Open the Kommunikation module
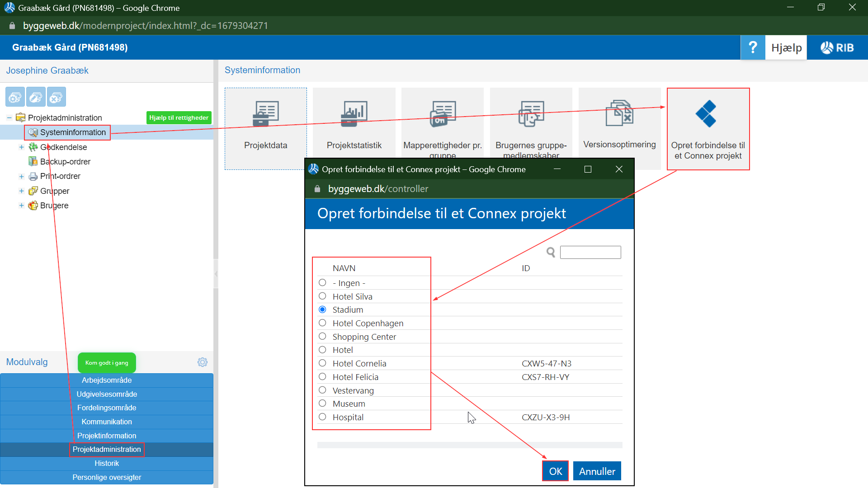The width and height of the screenshot is (868, 488). pyautogui.click(x=107, y=422)
